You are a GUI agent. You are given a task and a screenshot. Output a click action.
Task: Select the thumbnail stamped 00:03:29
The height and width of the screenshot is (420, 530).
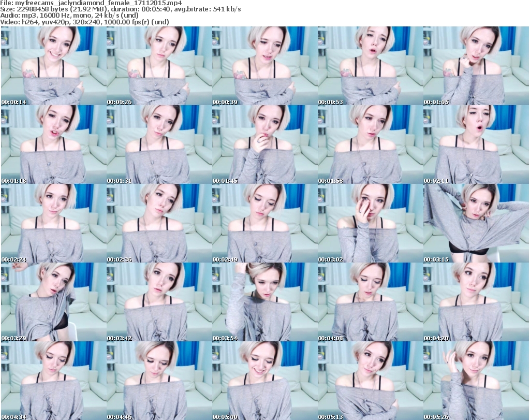53,302
